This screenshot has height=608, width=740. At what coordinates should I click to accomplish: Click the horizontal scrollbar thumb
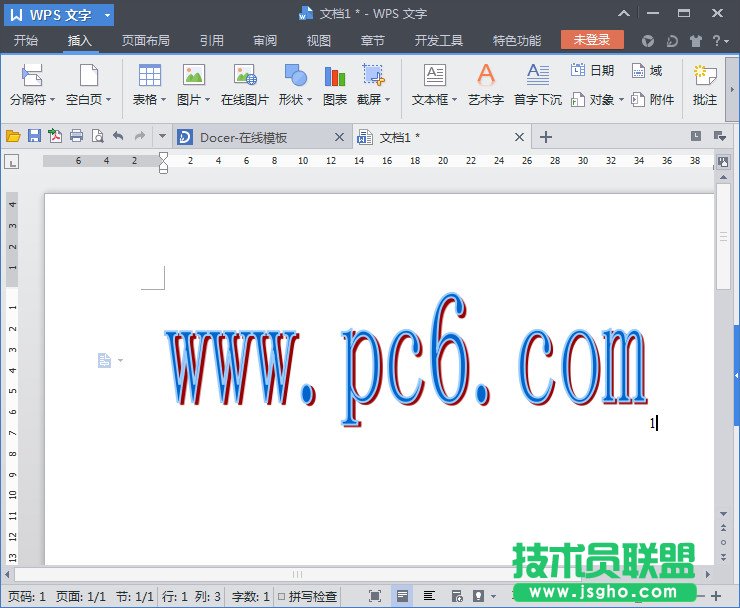[x=297, y=574]
